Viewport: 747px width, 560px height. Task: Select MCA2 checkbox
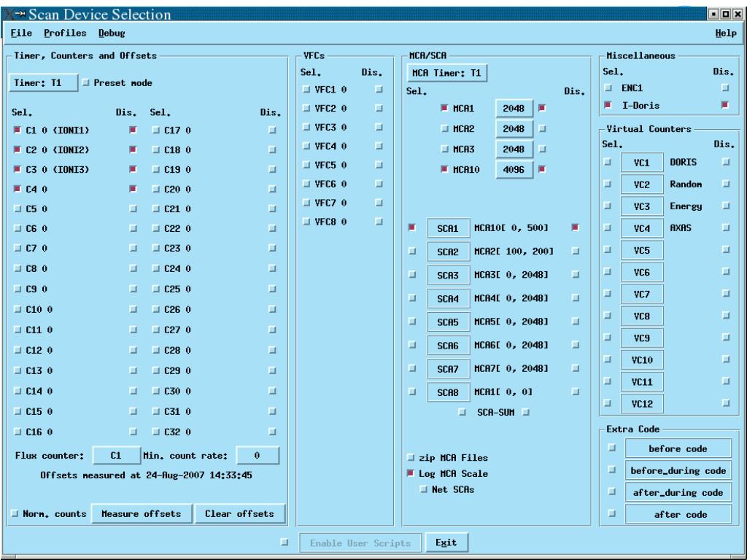444,128
